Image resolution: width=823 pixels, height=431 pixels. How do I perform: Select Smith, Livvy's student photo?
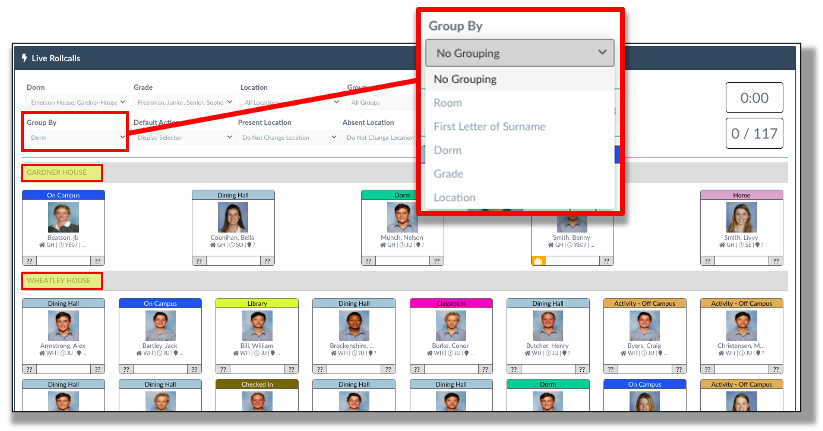coord(741,217)
